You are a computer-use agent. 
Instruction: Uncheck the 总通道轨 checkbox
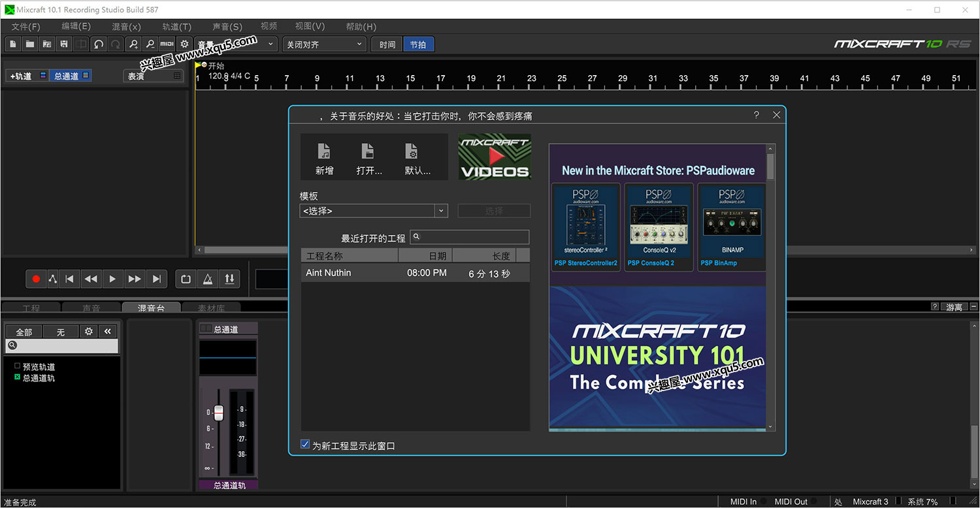tap(17, 377)
